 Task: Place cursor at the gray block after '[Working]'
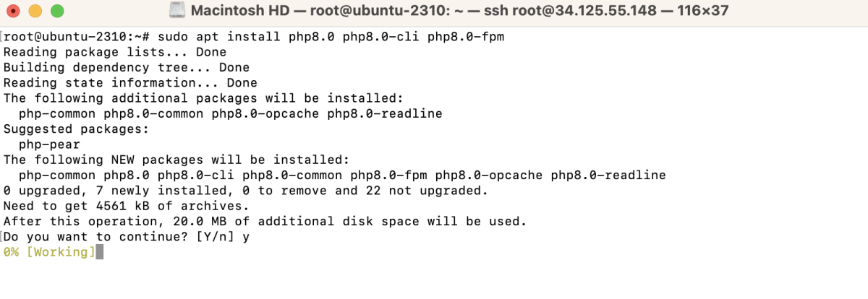coord(100,251)
